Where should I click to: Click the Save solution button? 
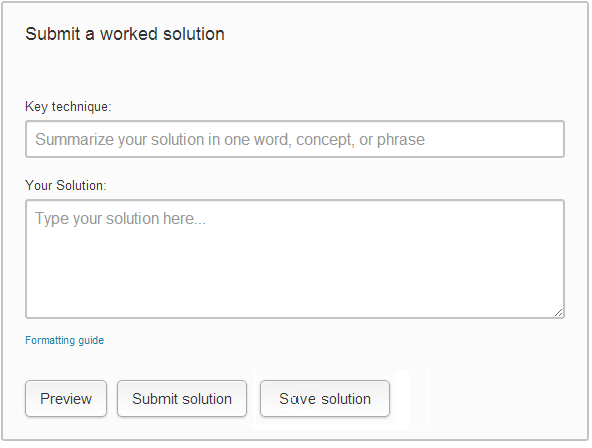[x=325, y=399]
